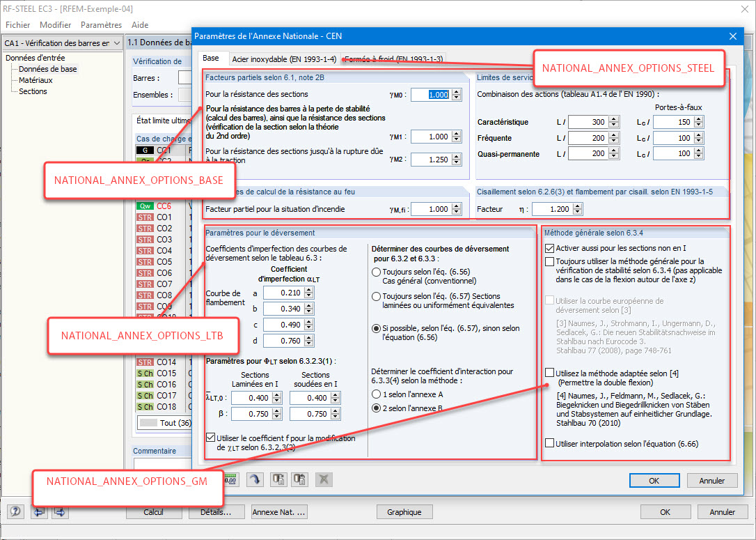
Task: Increase curve a imperfection coefficient
Action: [309, 290]
